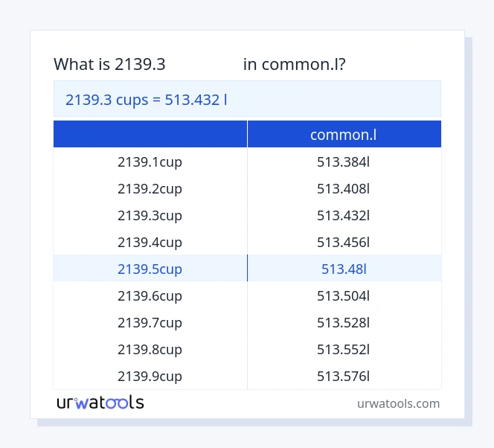Click the highlighted 513.48l value
Screen dimensions: 494x448
pyautogui.click(x=343, y=269)
